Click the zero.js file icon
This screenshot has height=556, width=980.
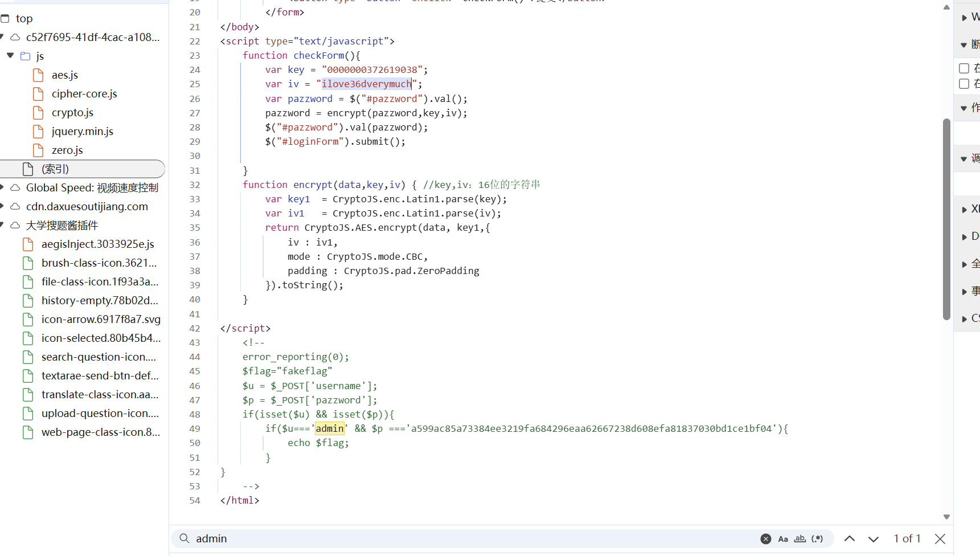(38, 150)
